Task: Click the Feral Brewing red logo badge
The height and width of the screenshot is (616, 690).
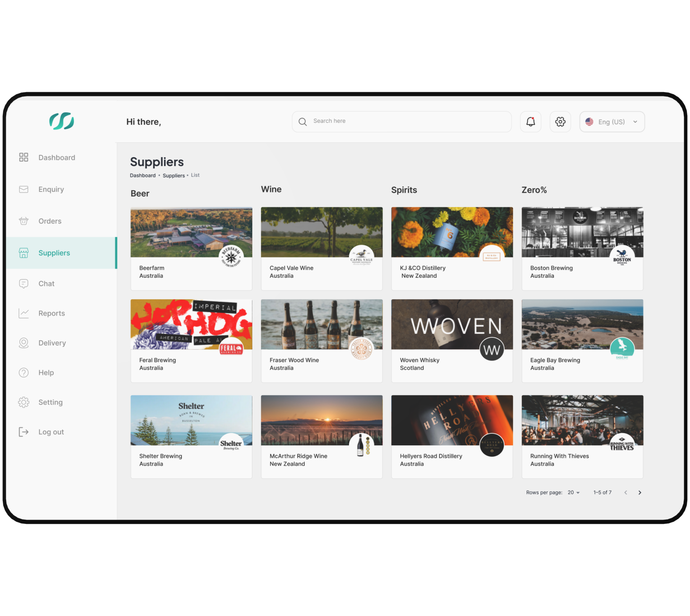Action: tap(231, 349)
